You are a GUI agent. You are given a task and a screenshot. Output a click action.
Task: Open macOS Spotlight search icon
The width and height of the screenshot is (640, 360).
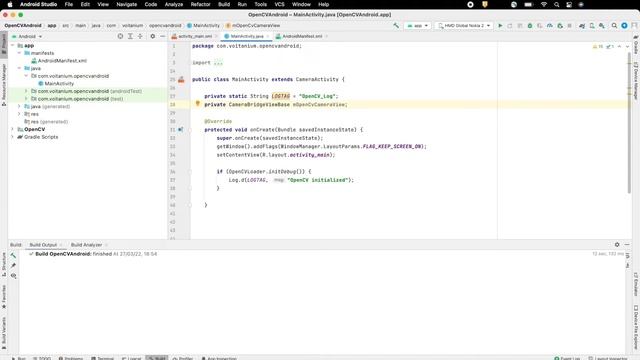(556, 4)
